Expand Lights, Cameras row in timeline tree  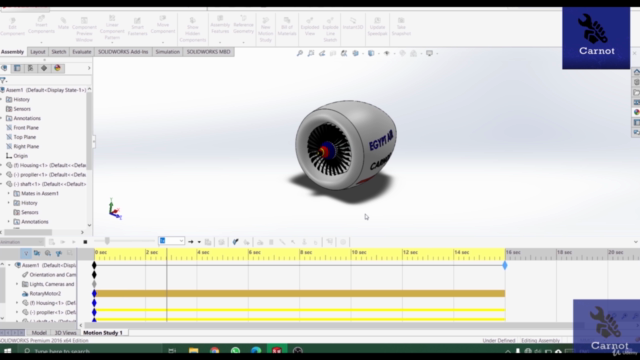coord(17,284)
